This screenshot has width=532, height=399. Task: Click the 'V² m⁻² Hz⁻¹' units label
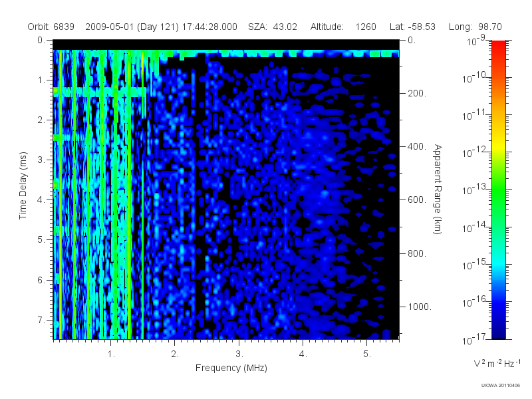(497, 363)
